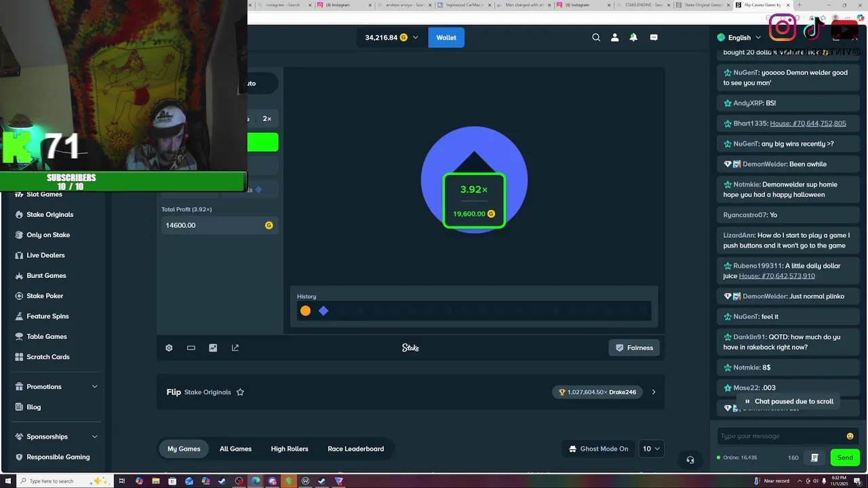
Task: Switch to Inglewood CarMax browser tab
Action: [465, 5]
